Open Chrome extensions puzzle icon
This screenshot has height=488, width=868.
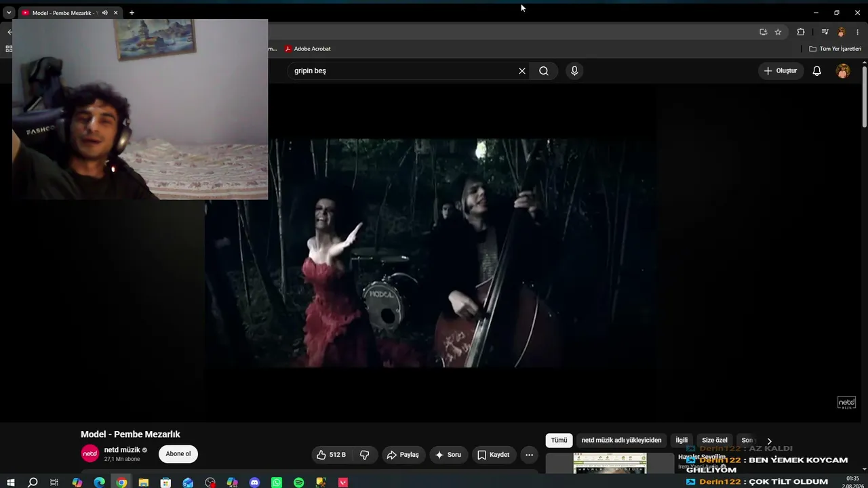(801, 32)
